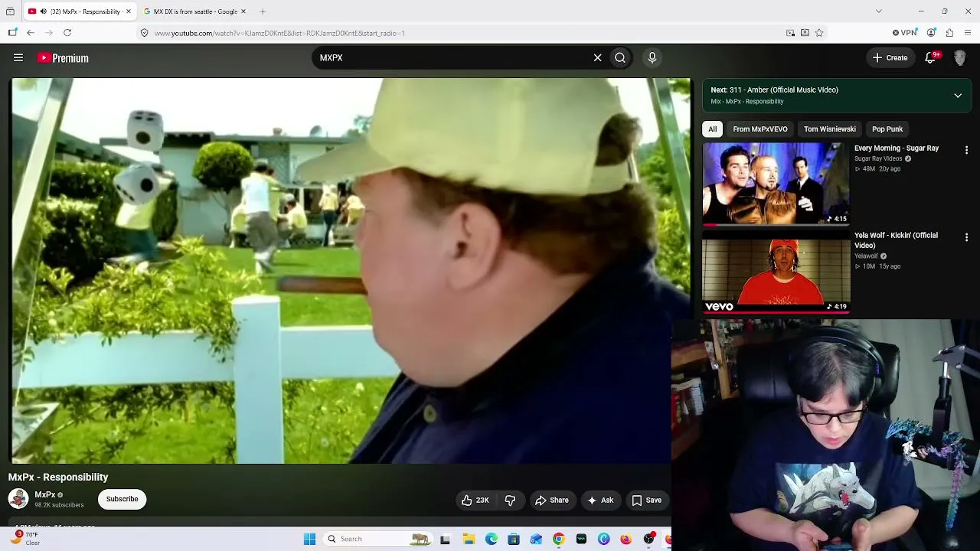Image resolution: width=980 pixels, height=551 pixels.
Task: Toggle the browser VPN
Action: coord(905,33)
